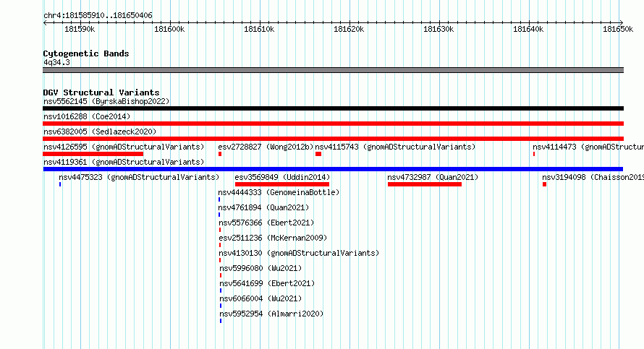Click the 181620k ruler tick label
The height and width of the screenshot is (349, 644).
tap(349, 29)
